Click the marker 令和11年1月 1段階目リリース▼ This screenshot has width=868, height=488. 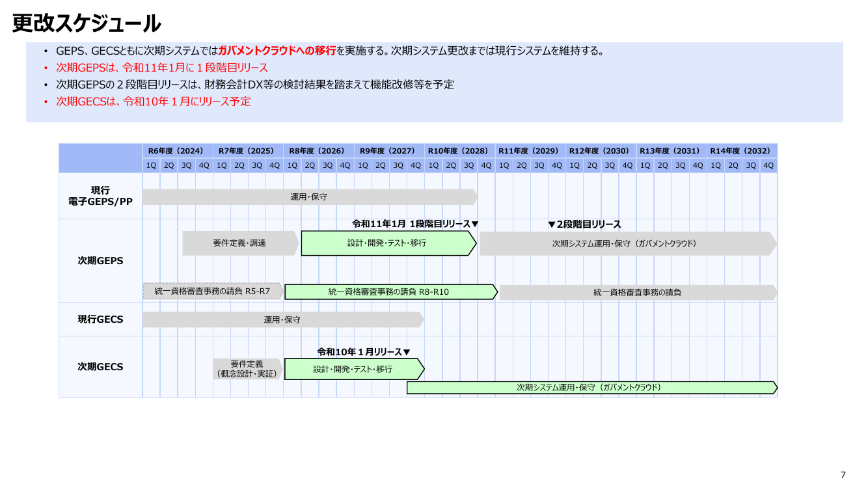click(415, 224)
